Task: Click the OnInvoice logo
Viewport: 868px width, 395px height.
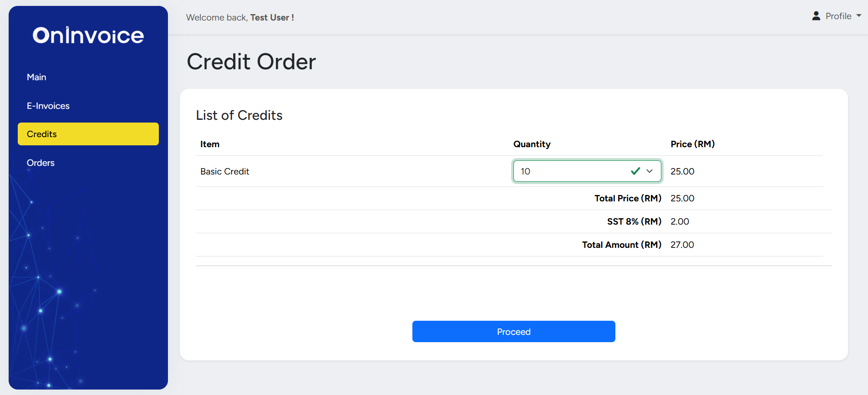Action: [x=88, y=35]
